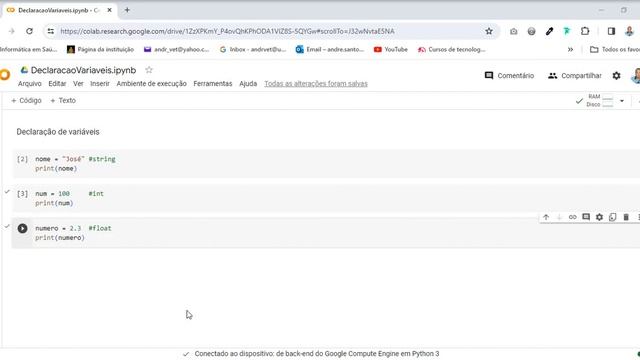The image size is (640, 360).
Task: Open Página da instituição bookmark
Action: point(100,49)
